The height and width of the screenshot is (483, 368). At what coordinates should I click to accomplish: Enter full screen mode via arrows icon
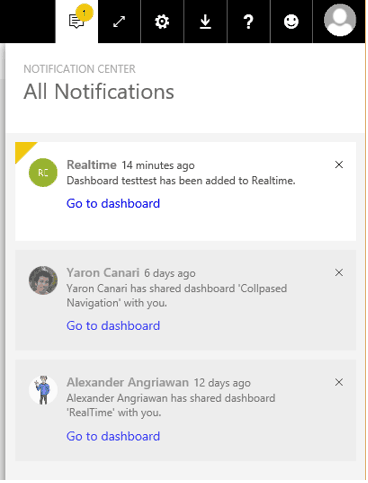coord(119,22)
